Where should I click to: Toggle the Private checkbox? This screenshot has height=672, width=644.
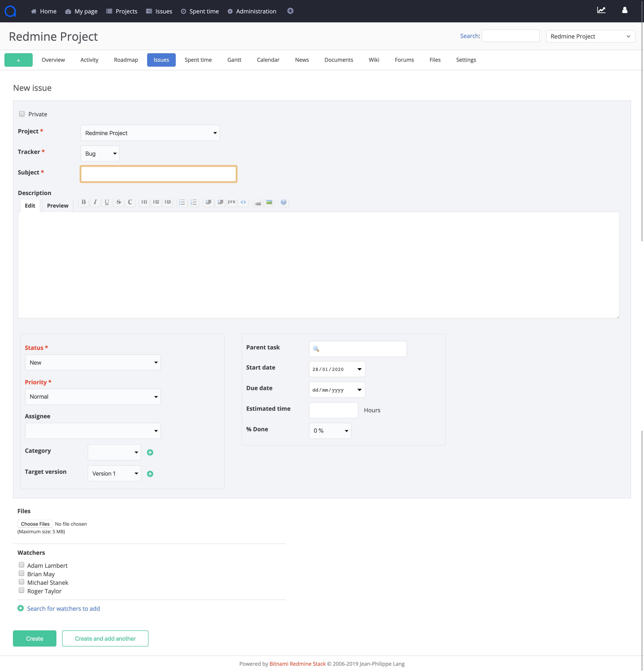[22, 114]
